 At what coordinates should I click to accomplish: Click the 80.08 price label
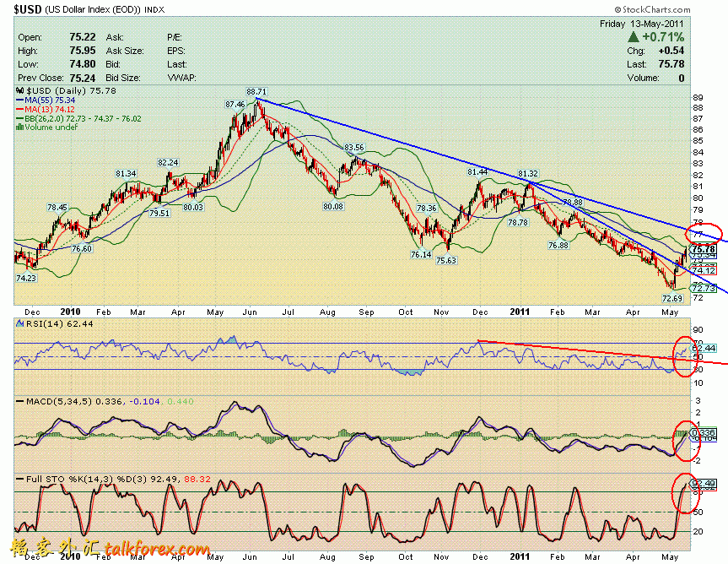tap(333, 206)
